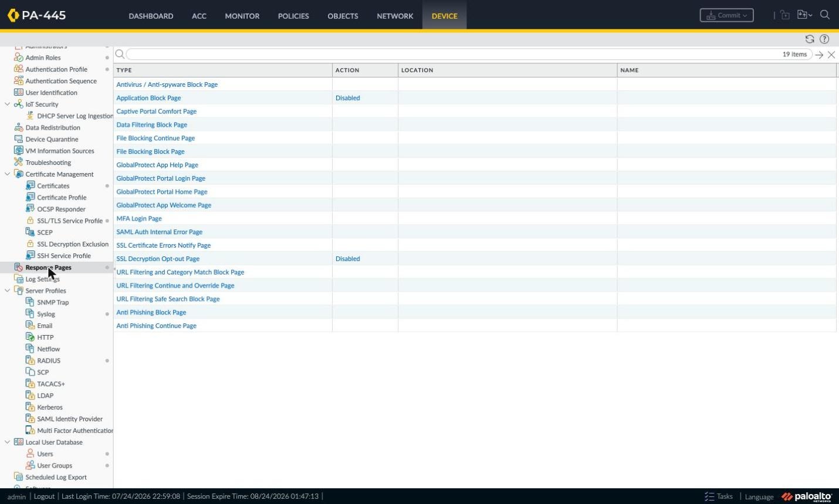Click the SSH Service Profile icon
Viewport: 839px width, 504px height.
30,256
